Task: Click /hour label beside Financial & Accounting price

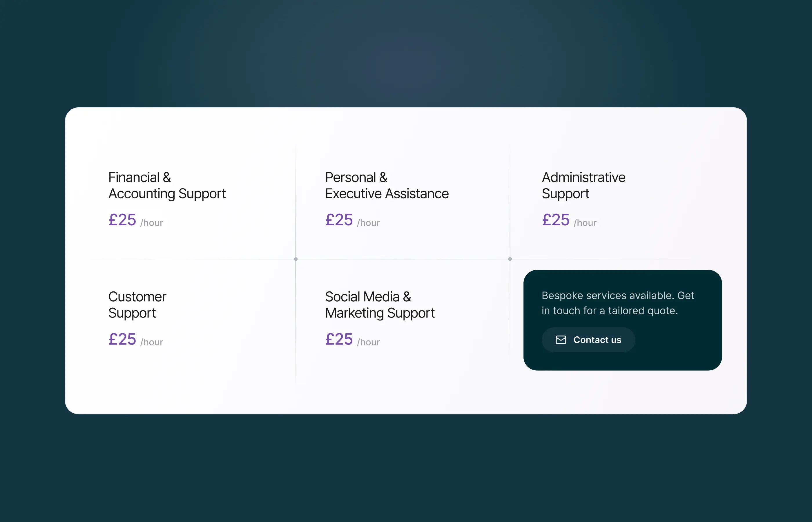Action: coord(151,223)
